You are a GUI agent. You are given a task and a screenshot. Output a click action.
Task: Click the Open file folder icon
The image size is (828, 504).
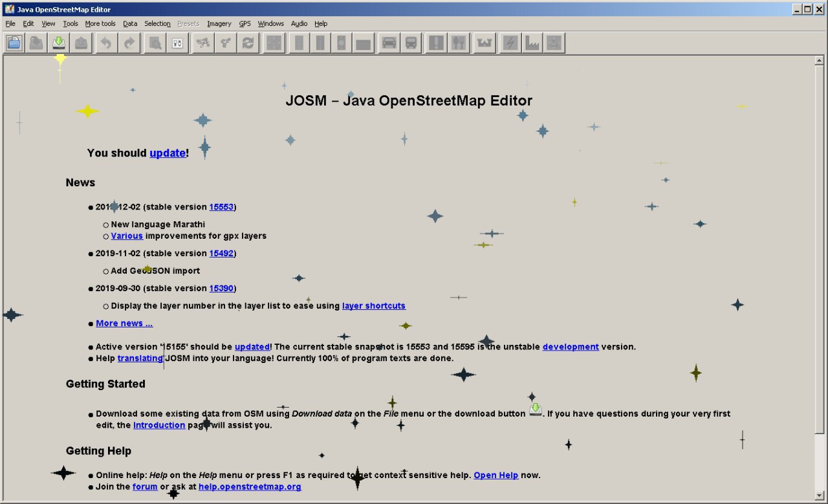click(14, 43)
